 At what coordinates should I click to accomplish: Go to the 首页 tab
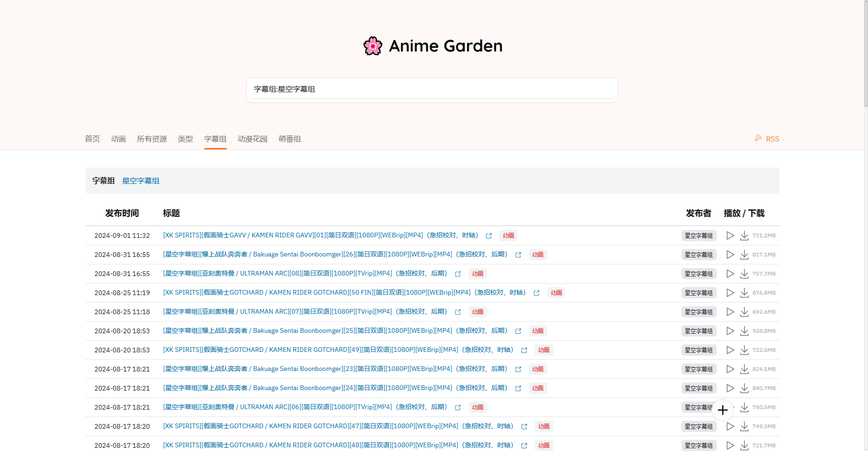click(92, 139)
